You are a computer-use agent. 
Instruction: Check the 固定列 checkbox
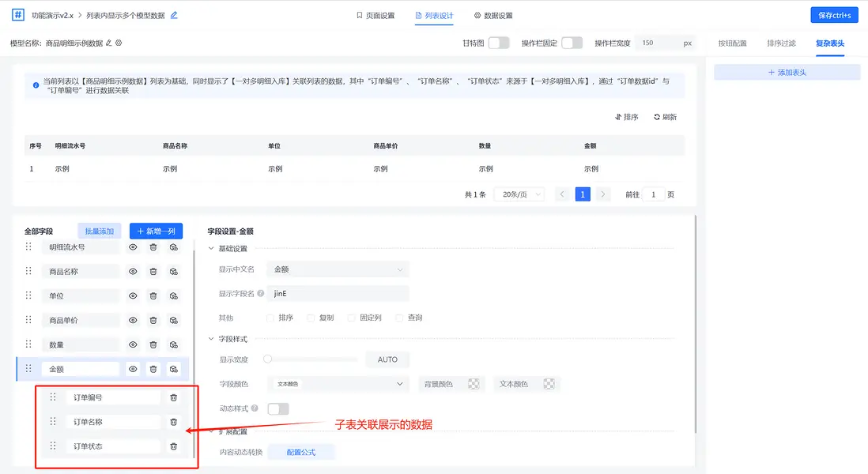click(x=351, y=318)
